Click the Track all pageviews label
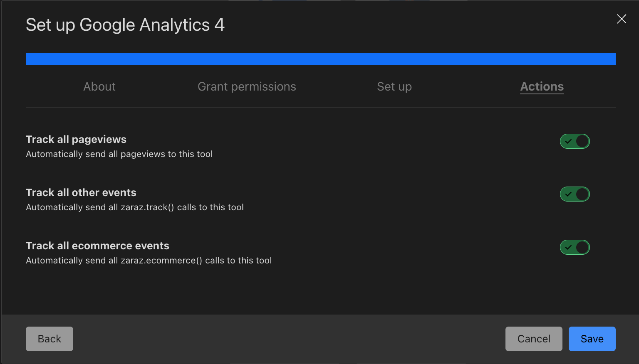This screenshot has height=364, width=639. [x=76, y=139]
